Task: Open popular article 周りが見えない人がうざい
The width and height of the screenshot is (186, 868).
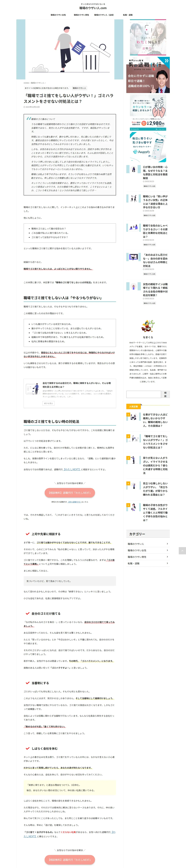Action: click(155, 465)
